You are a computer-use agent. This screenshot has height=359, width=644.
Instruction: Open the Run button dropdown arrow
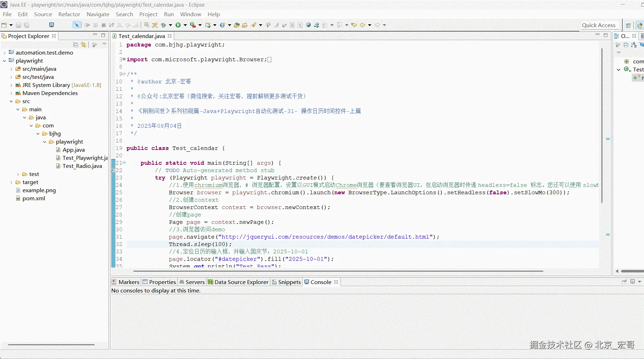pos(185,25)
